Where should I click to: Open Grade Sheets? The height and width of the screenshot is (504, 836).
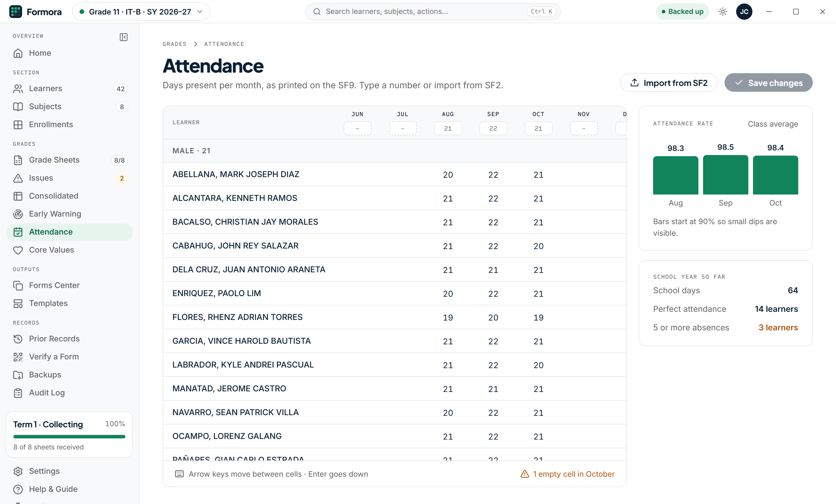[69, 160]
